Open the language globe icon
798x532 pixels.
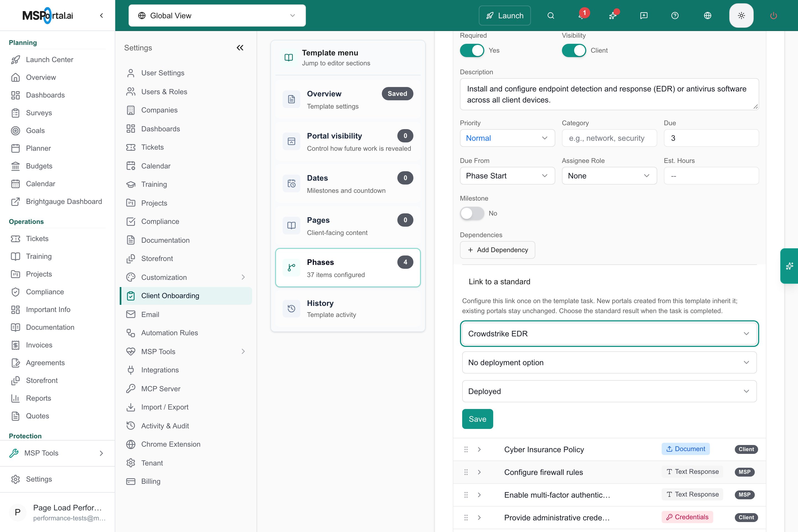point(707,16)
